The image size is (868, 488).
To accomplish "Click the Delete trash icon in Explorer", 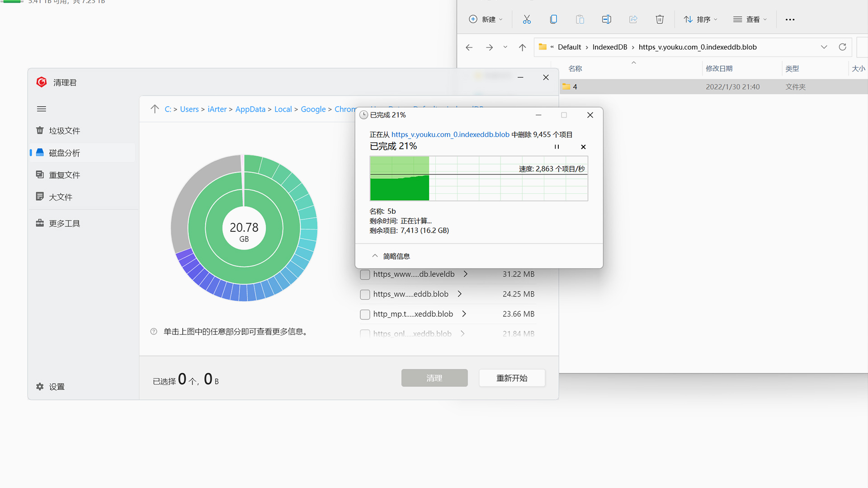I will click(x=660, y=19).
